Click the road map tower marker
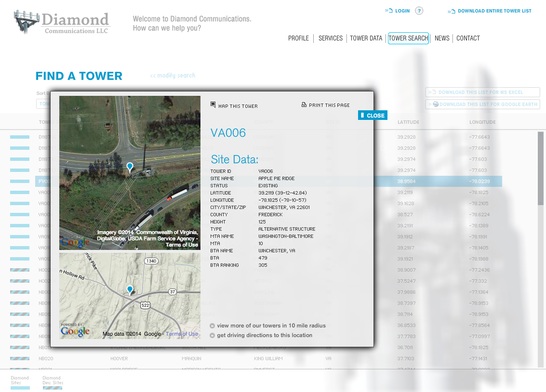This screenshot has height=392, width=546. pos(130,290)
